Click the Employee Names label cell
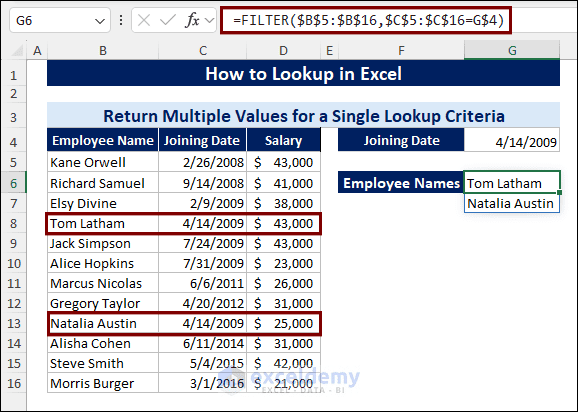Screen dimensions: 578x412 tap(401, 183)
